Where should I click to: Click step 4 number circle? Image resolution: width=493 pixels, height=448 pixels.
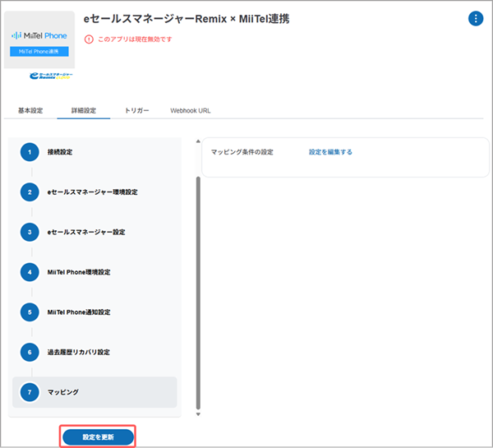tap(30, 272)
